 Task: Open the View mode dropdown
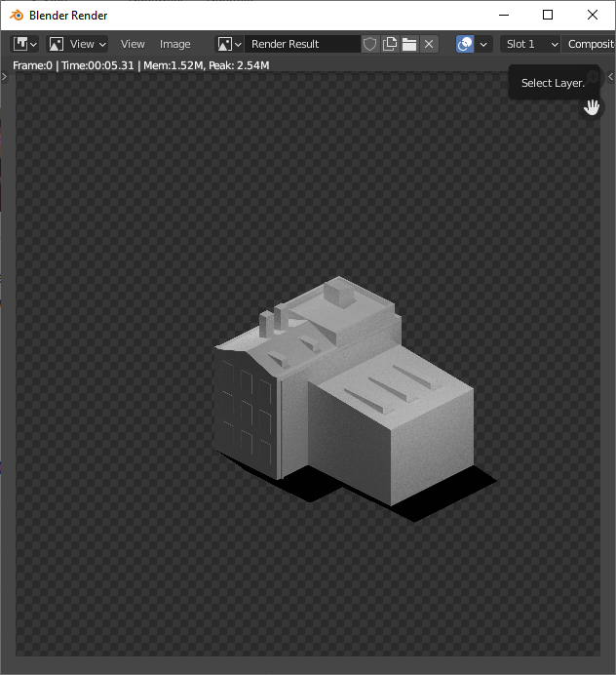click(x=77, y=44)
